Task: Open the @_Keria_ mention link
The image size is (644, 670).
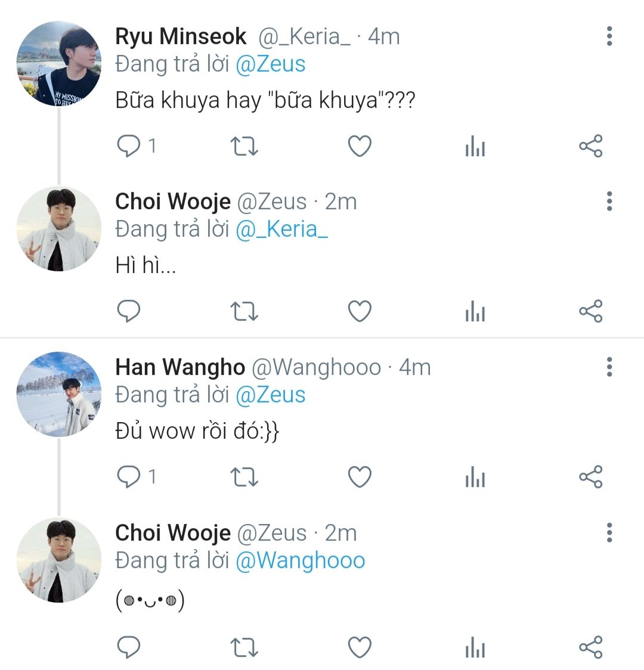Action: click(281, 229)
